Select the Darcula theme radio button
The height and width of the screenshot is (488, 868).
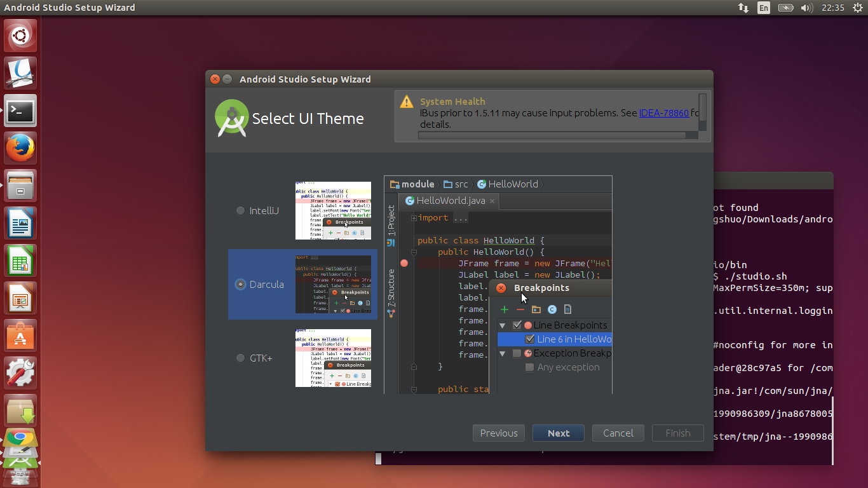240,284
